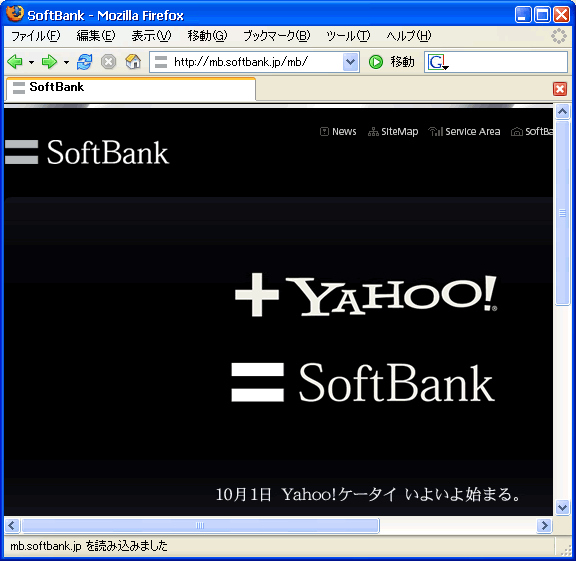Click the +Yahoo! banner graphic

pyautogui.click(x=366, y=295)
